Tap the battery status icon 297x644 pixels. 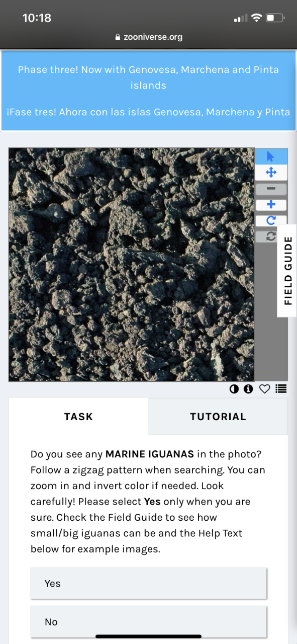click(275, 18)
